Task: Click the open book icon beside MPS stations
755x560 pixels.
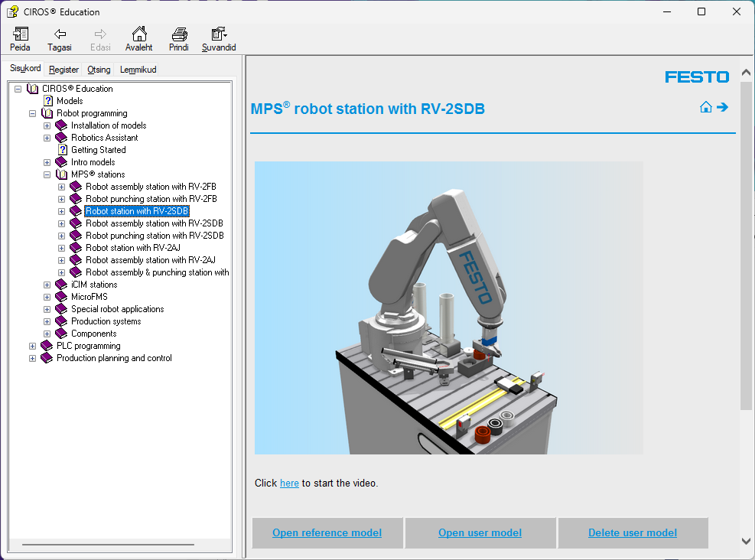Action: [62, 174]
